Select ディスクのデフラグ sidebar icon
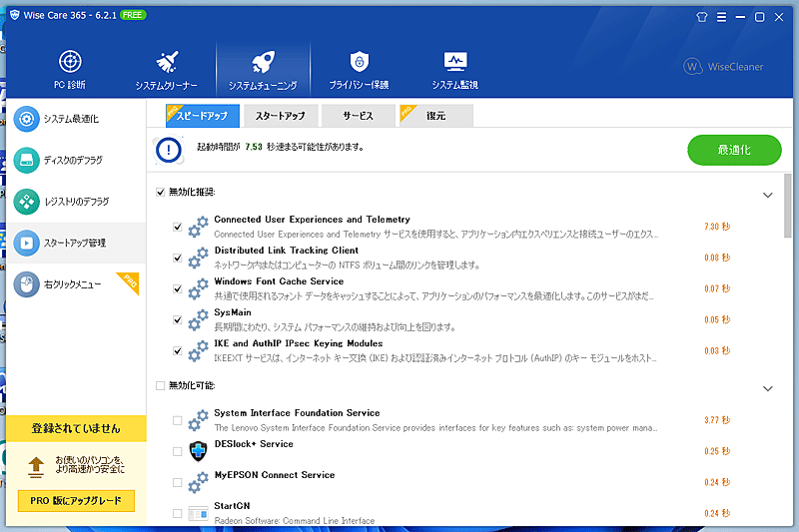Image resolution: width=799 pixels, height=532 pixels. tap(27, 161)
